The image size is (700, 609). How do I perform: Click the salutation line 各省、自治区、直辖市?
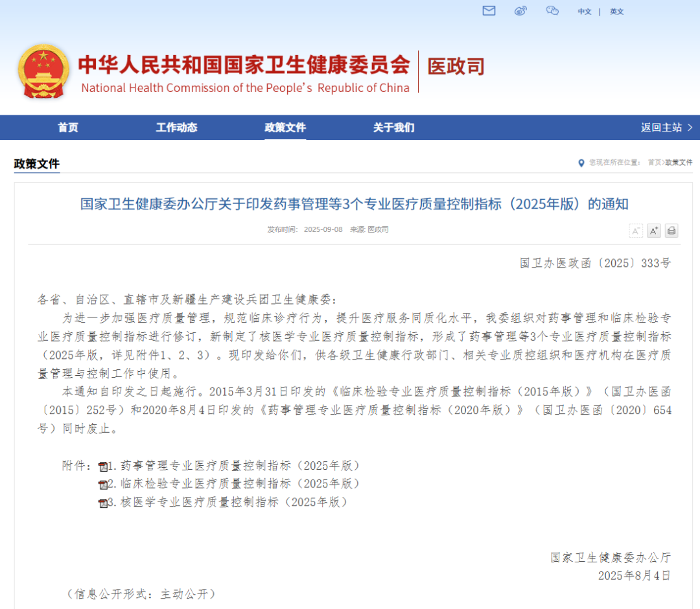[187, 299]
